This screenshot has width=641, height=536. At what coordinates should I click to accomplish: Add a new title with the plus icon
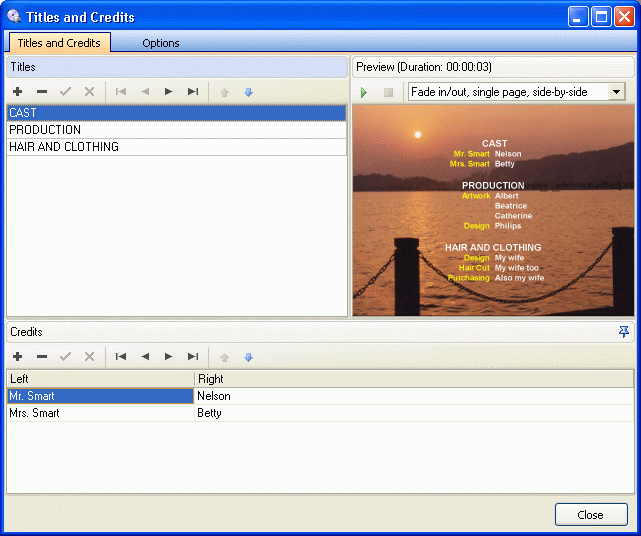point(18,92)
